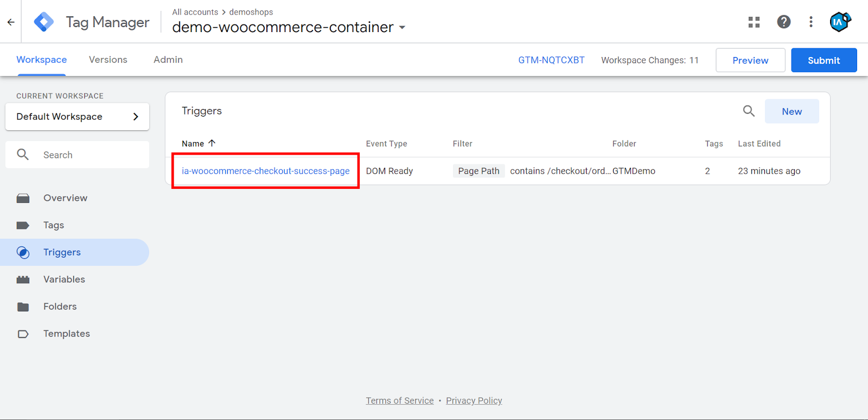The image size is (868, 420).
Task: Open the ia-woocommerce-checkout-success-page trigger
Action: point(265,171)
